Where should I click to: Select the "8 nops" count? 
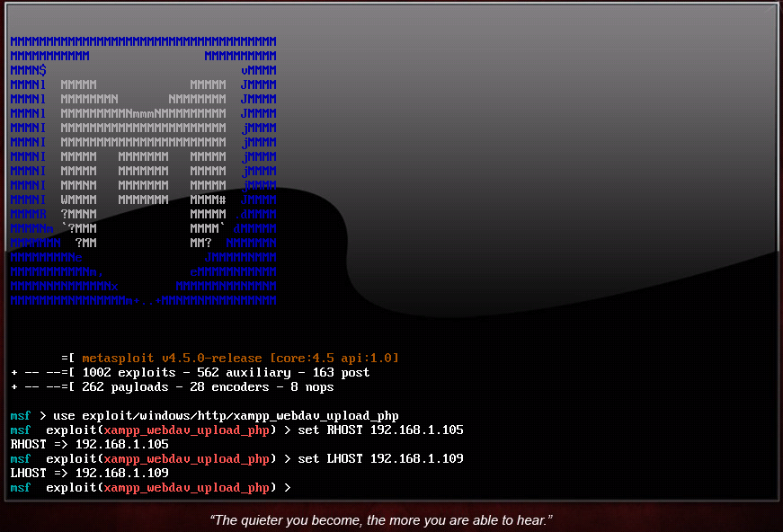point(312,387)
